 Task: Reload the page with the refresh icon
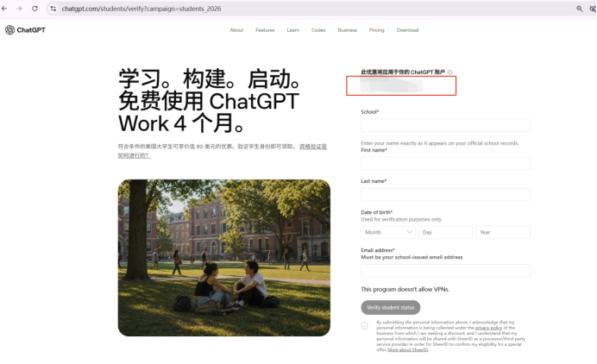tap(35, 9)
